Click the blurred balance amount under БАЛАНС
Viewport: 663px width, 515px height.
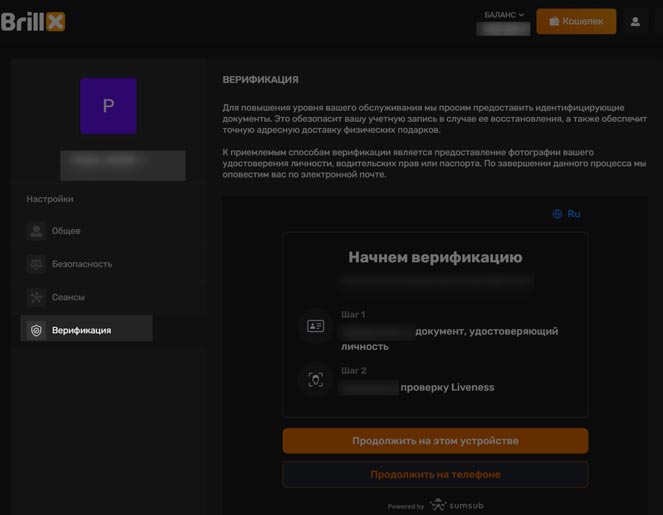point(504,29)
